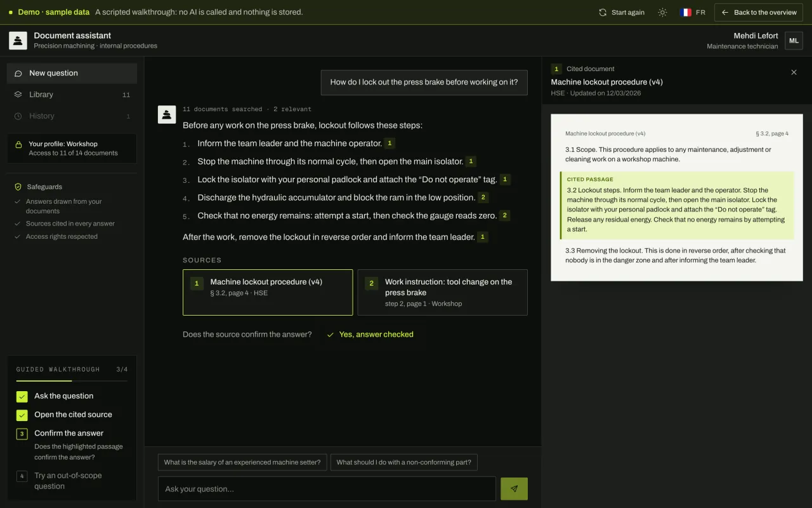Click '3.3 Removing the lockout' paragraph
This screenshot has width=812, height=508.
[x=676, y=255]
